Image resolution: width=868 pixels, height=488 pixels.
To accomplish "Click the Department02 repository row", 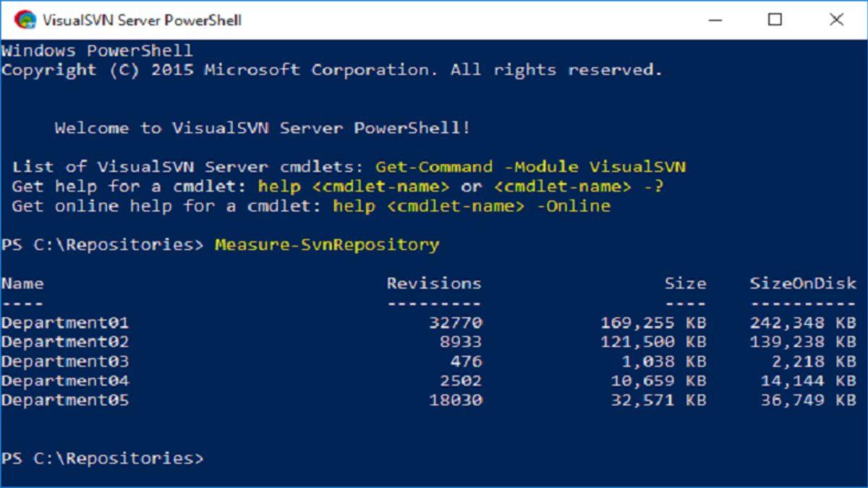I will pos(65,342).
